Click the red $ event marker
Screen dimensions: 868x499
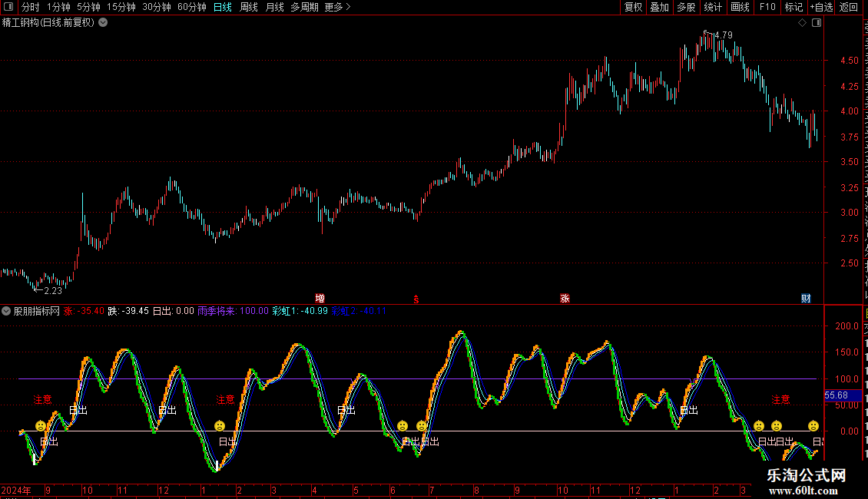pos(416,299)
